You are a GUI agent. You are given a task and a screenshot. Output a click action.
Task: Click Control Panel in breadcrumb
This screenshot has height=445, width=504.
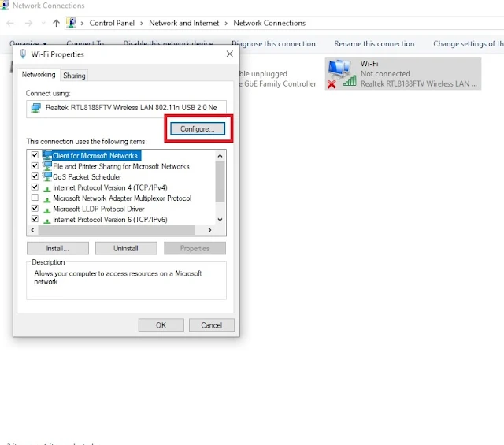tap(112, 23)
